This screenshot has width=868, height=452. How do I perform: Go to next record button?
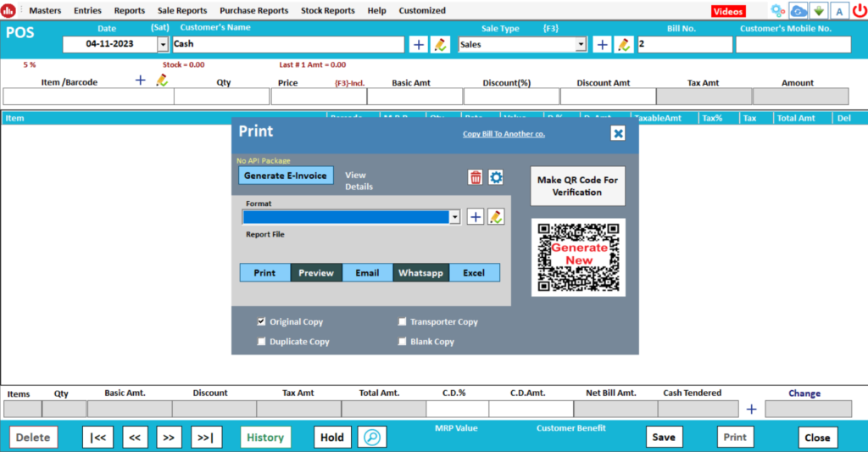tap(169, 437)
